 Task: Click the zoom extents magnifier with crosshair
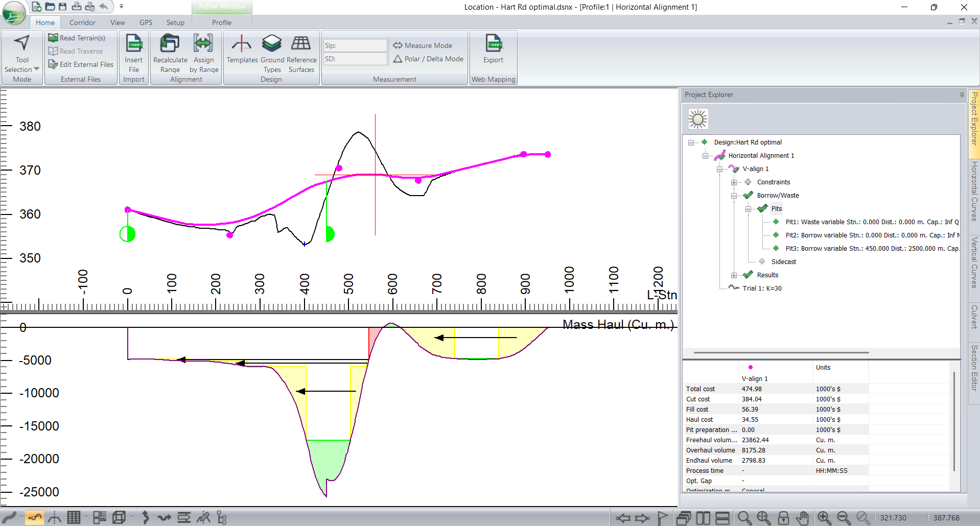(x=764, y=518)
